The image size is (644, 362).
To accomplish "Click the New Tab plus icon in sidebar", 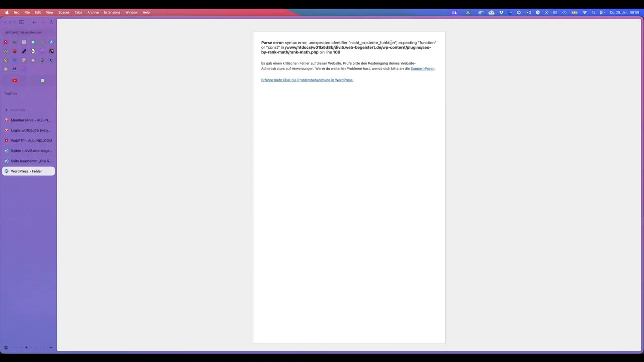I will coord(6,110).
